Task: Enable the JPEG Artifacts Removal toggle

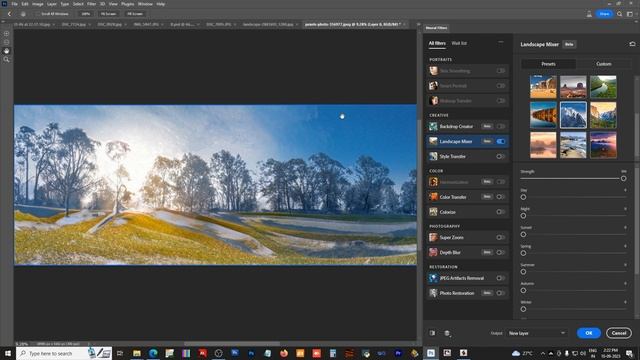Action: [501, 278]
